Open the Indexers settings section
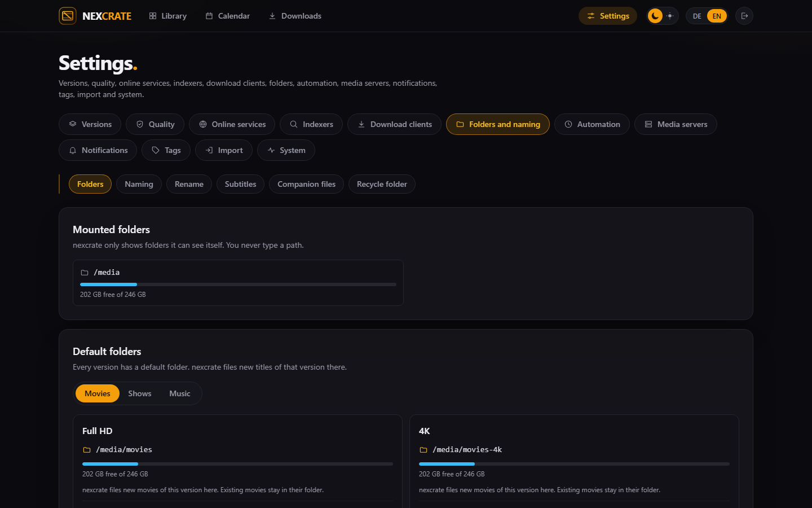Screen dimensions: 812x508 tap(311, 124)
